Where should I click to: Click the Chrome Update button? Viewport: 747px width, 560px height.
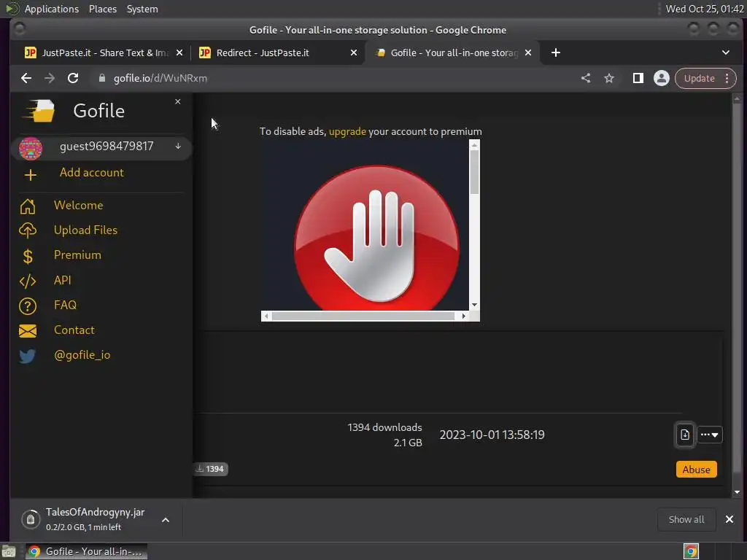(699, 78)
